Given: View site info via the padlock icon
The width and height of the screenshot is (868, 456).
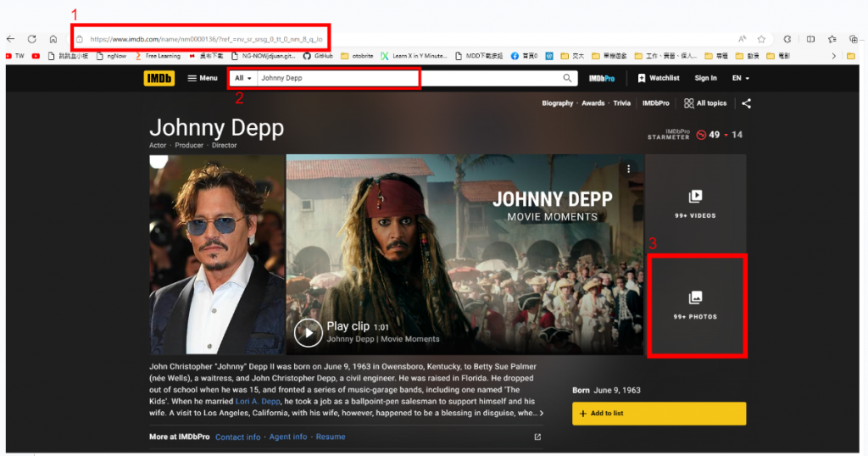Looking at the screenshot, I should click(x=80, y=39).
